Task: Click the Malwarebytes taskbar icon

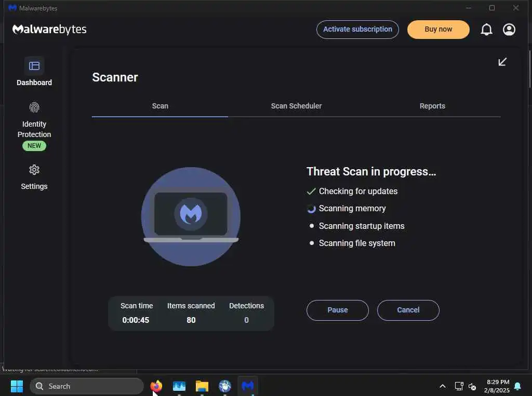Action: coord(248,386)
